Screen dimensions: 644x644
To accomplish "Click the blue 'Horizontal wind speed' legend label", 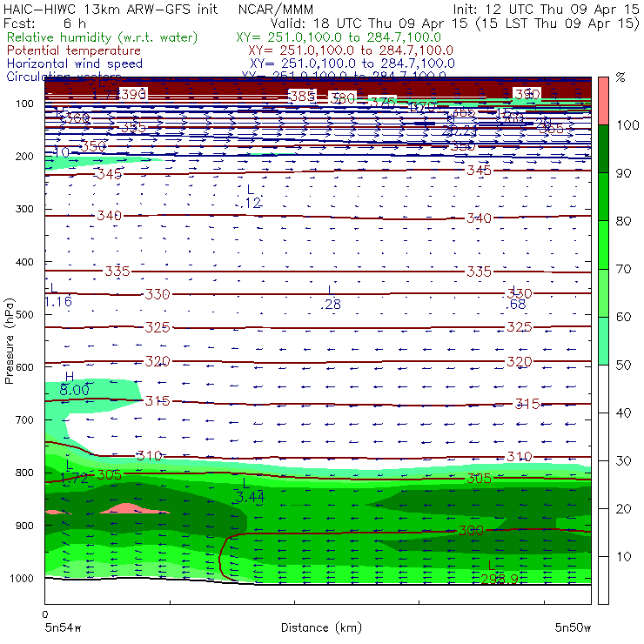I will (75, 64).
